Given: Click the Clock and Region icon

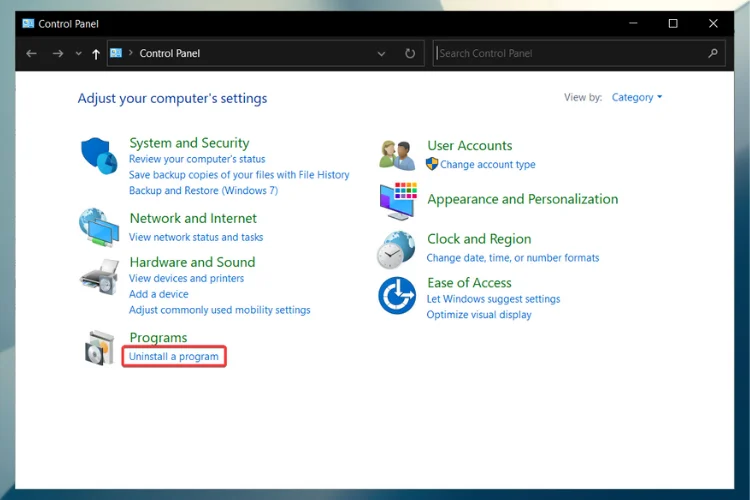Looking at the screenshot, I should (x=396, y=249).
